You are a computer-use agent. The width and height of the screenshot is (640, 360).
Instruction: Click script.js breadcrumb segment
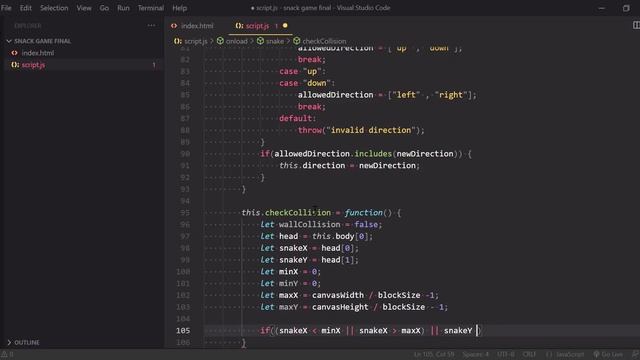coord(196,41)
